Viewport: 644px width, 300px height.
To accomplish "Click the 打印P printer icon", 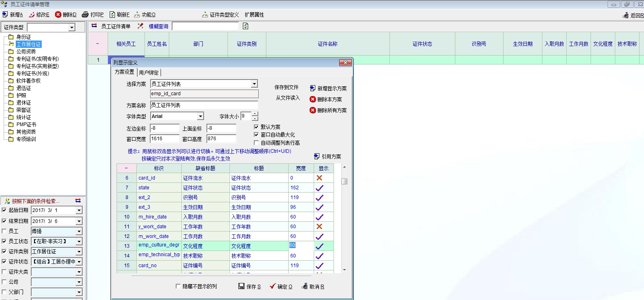I will (85, 15).
